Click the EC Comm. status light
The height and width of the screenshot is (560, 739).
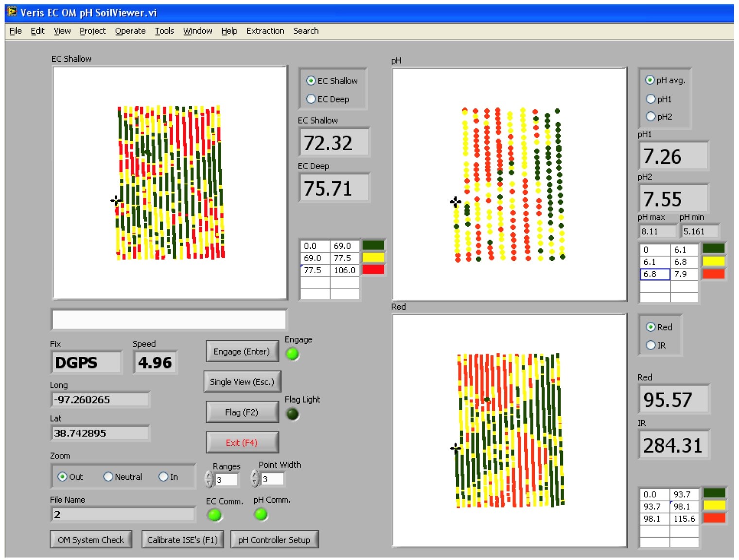tap(214, 515)
